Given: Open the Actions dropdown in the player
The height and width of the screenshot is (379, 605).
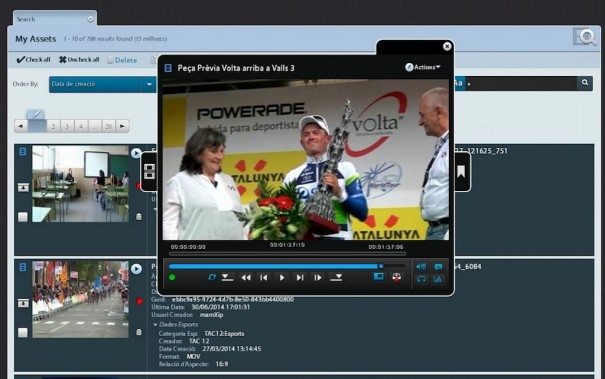Looking at the screenshot, I should coord(423,67).
